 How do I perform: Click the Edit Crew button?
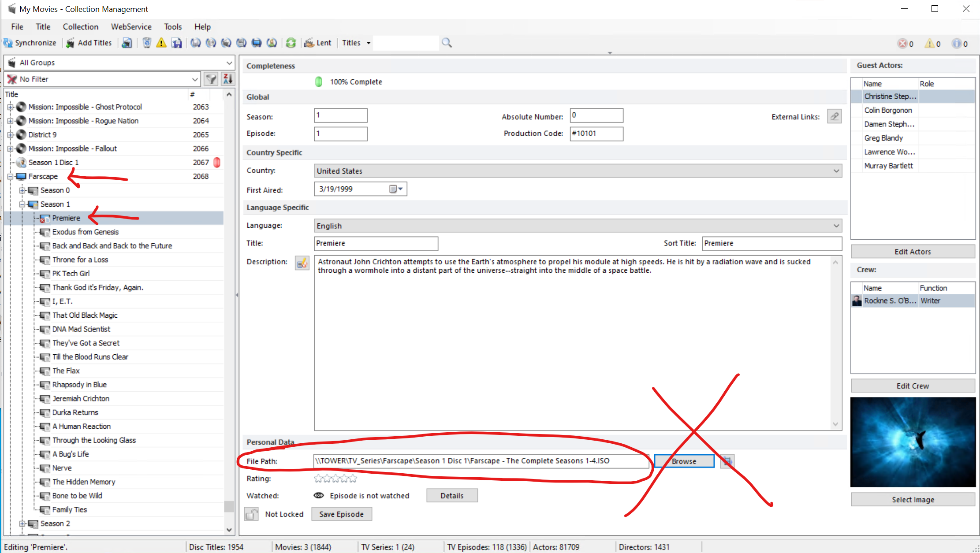[x=913, y=386]
